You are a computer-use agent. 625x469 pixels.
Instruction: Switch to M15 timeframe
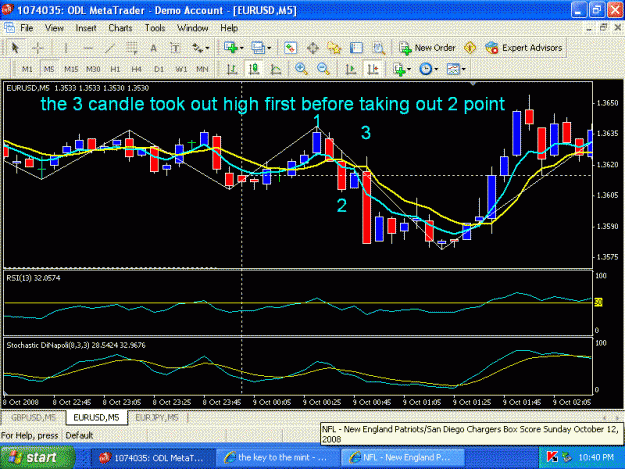[x=71, y=69]
